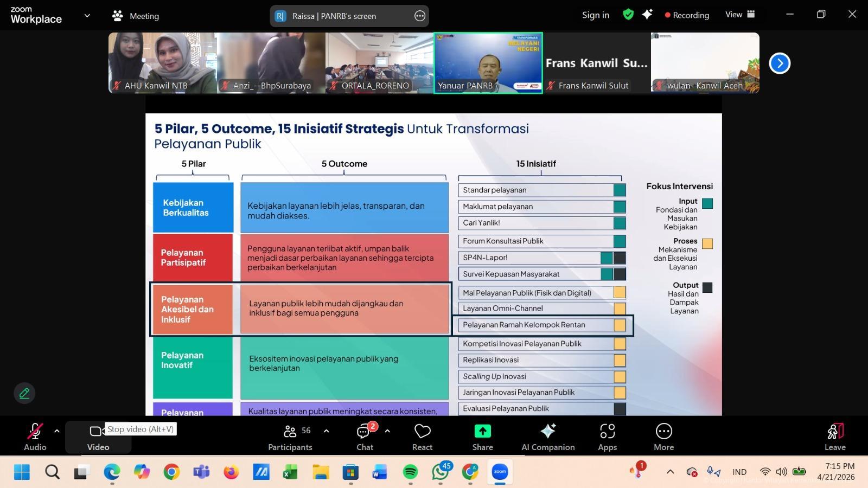Open the React emoji panel
868x488 pixels.
click(x=422, y=436)
